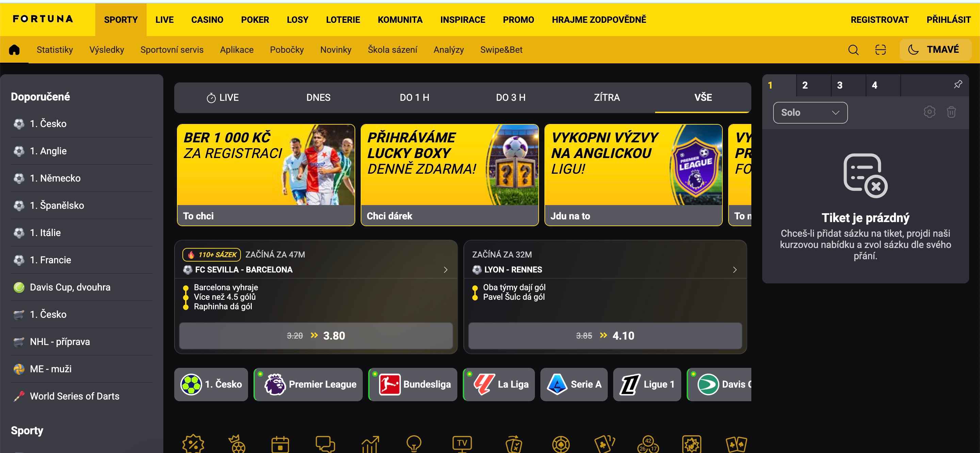The height and width of the screenshot is (453, 980).
Task: Select the Bundesliga league chip
Action: [x=413, y=384]
